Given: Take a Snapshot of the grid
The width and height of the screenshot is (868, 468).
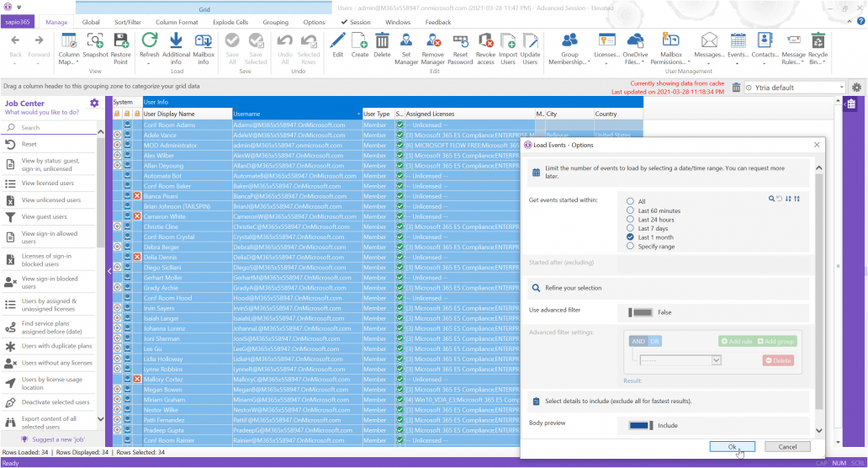Looking at the screenshot, I should tap(95, 41).
